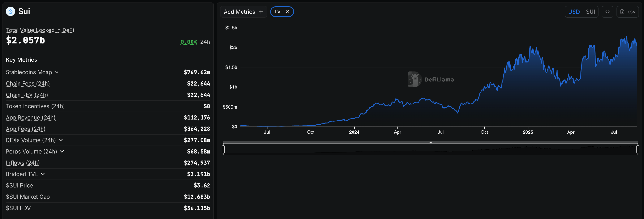Click the $2.191b Bridged TVL value
Screen dimensions: 644x219
pyautogui.click(x=198, y=174)
